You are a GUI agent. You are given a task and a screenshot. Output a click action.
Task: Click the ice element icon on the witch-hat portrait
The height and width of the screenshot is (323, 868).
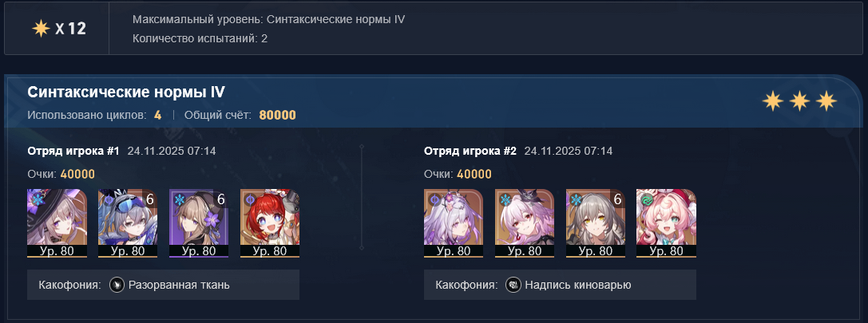[x=38, y=199]
